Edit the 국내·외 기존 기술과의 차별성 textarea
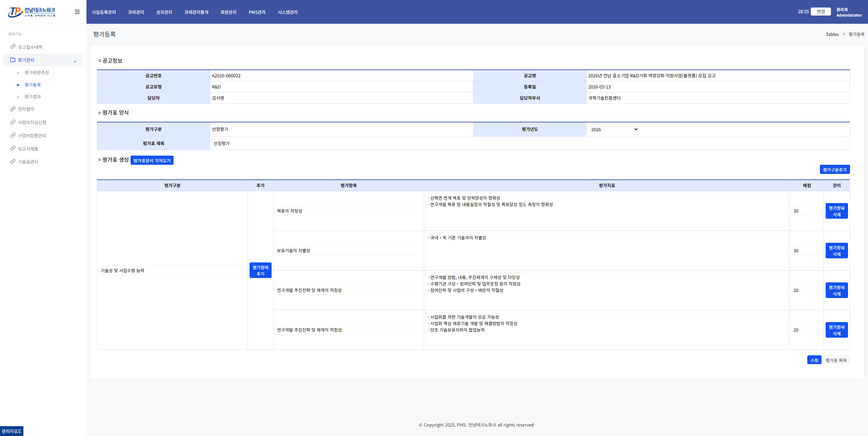868x436 pixels. click(607, 250)
